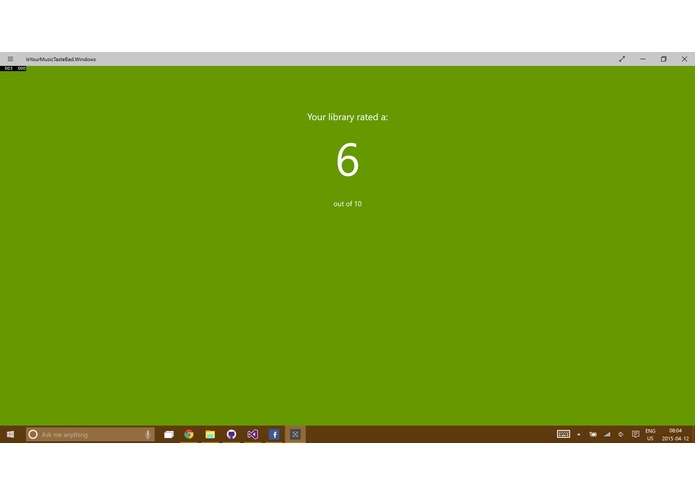Open File Explorer from the taskbar

point(210,435)
